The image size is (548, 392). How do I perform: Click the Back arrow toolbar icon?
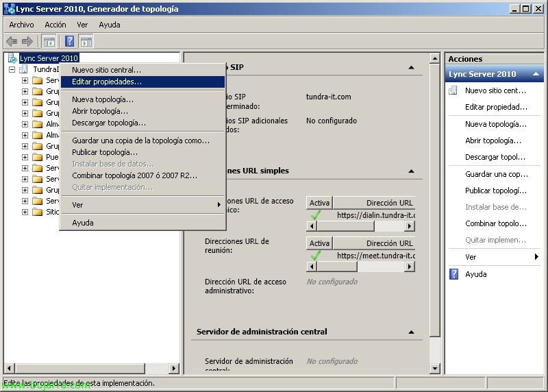point(12,42)
